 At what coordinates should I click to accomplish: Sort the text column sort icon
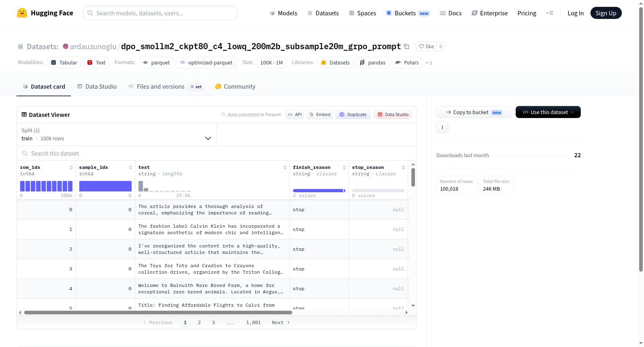[285, 167]
